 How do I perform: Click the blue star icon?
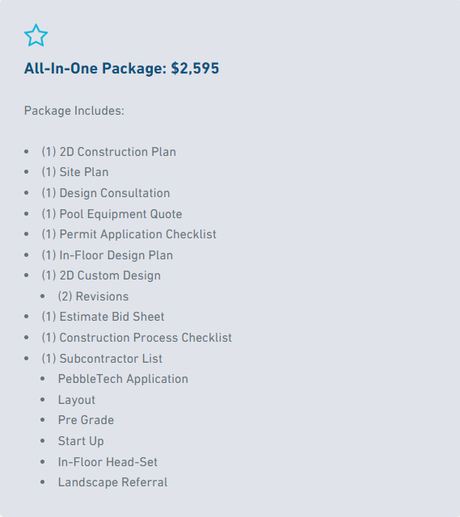click(x=36, y=35)
